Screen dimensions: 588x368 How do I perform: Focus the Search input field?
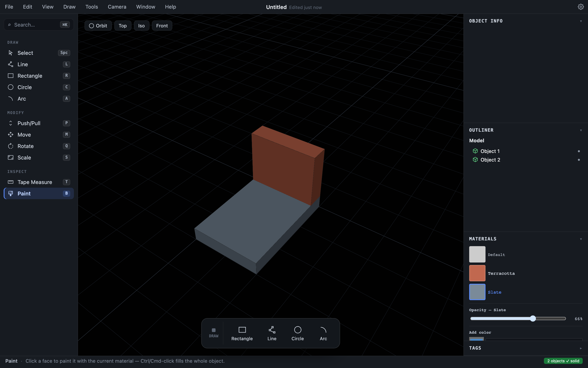pos(39,25)
